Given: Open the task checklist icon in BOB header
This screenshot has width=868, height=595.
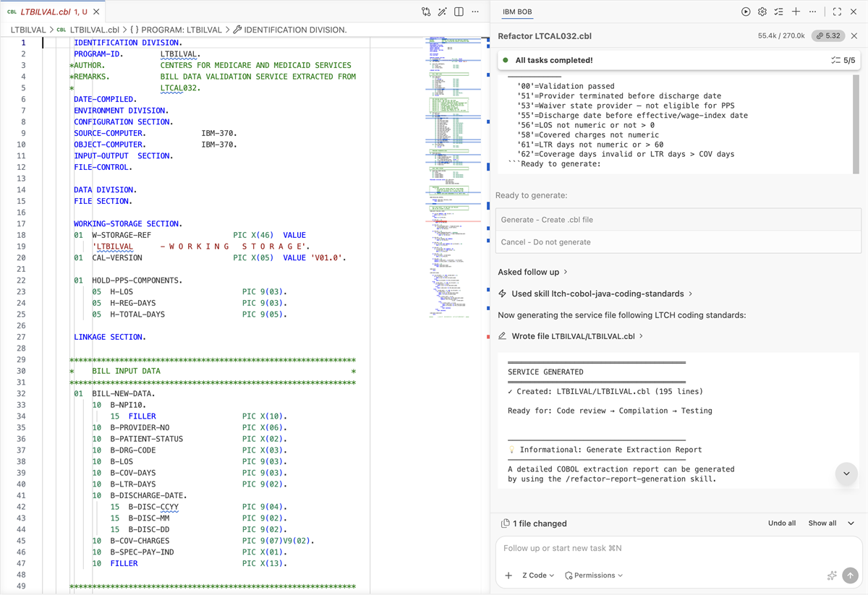Looking at the screenshot, I should [779, 12].
